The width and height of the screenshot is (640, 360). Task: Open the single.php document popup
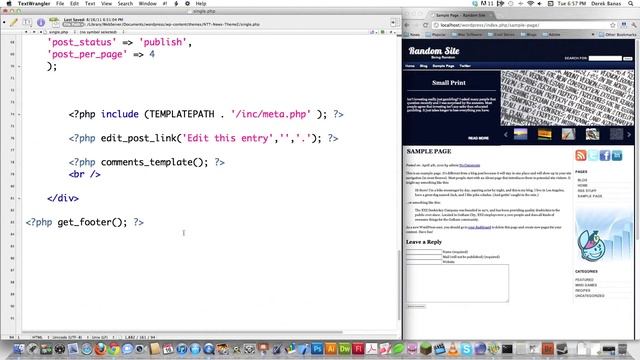pos(58,32)
